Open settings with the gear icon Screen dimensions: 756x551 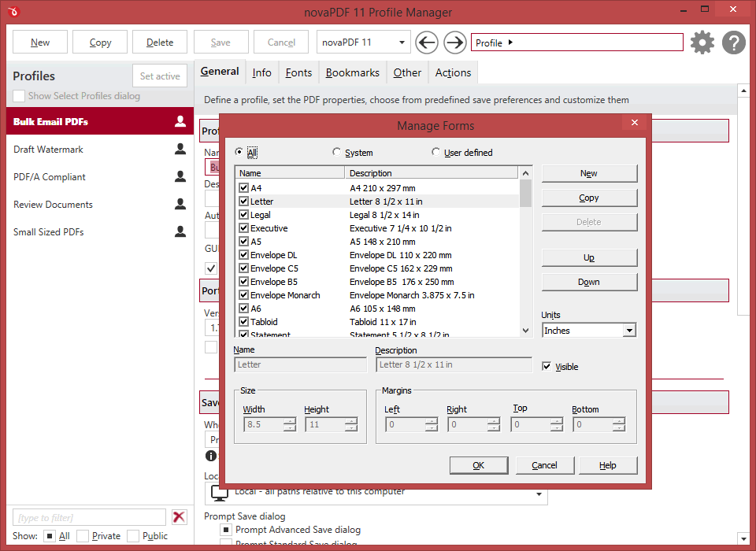(702, 43)
